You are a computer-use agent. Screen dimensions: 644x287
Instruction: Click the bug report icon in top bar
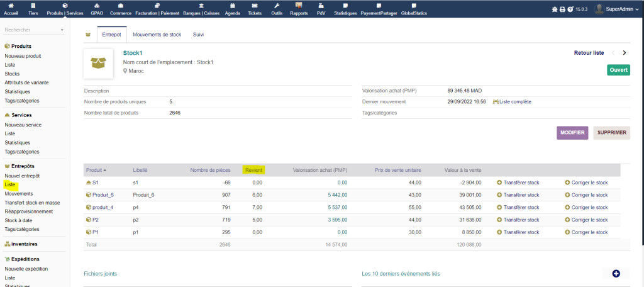555,9
